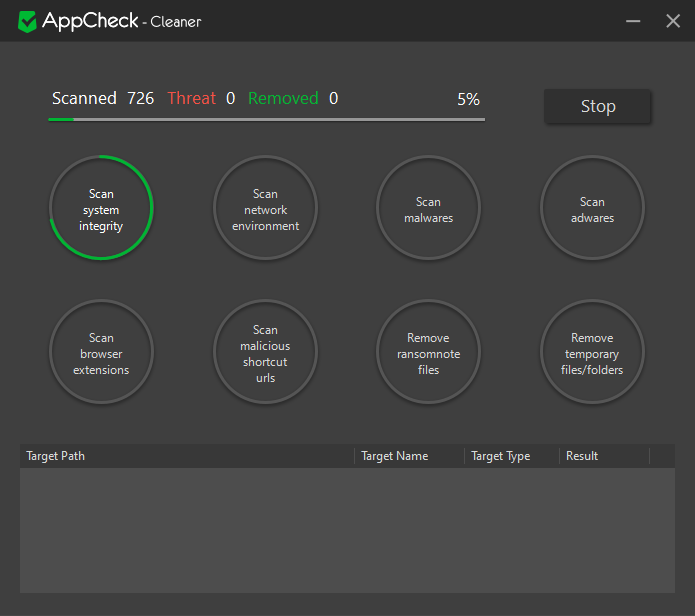Click the 5% progress percentage
Viewport: 695px width, 616px height.
pyautogui.click(x=469, y=99)
